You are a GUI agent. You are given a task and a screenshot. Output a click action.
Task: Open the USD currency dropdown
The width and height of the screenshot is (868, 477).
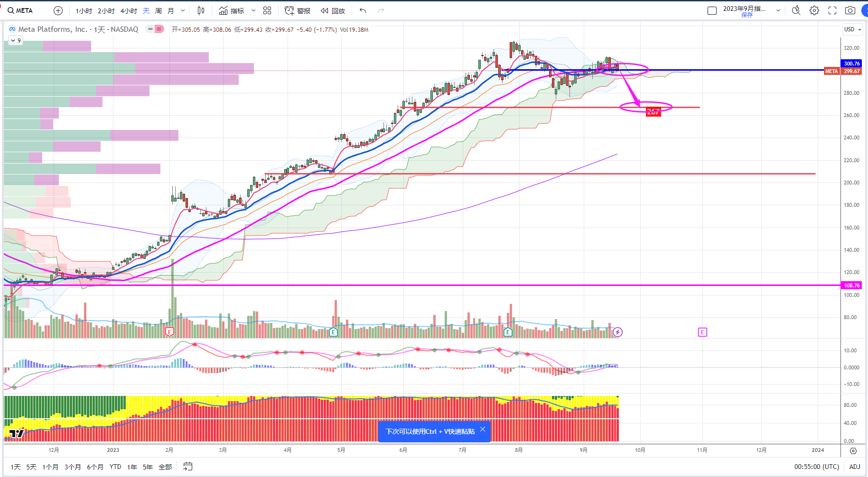[852, 29]
